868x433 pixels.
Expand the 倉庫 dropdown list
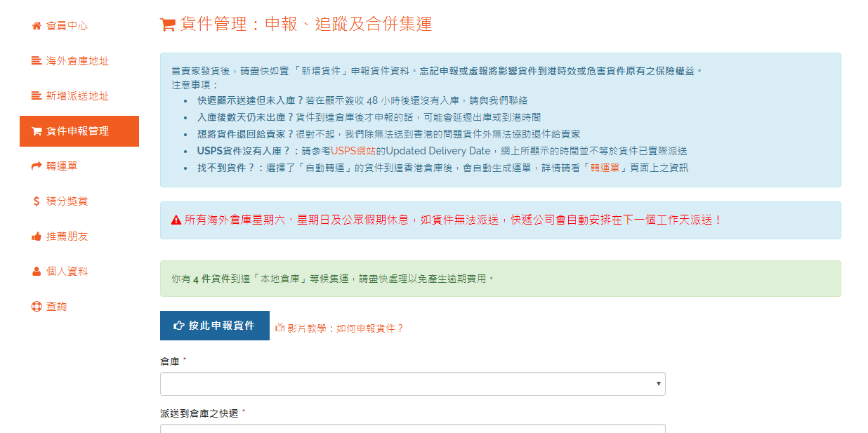tap(412, 384)
